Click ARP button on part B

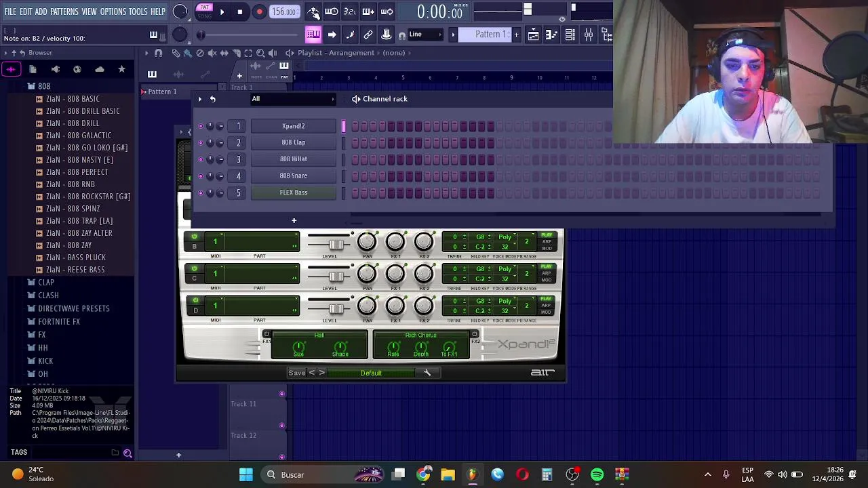pos(547,241)
